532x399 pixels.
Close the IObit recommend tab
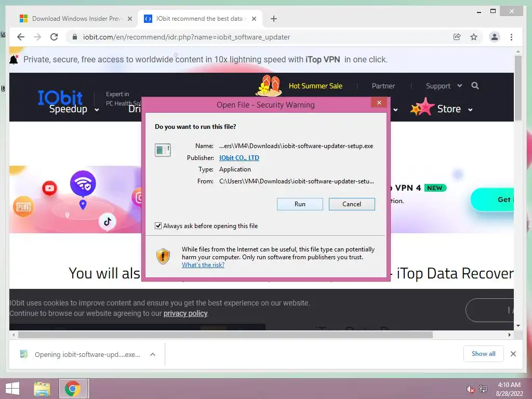[254, 19]
